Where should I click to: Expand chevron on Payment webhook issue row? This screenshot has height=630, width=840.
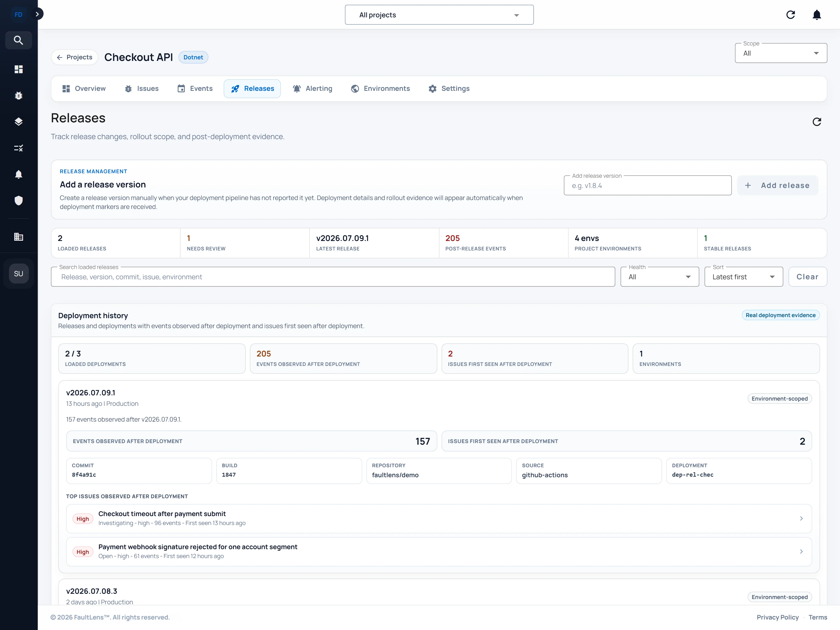pos(801,552)
